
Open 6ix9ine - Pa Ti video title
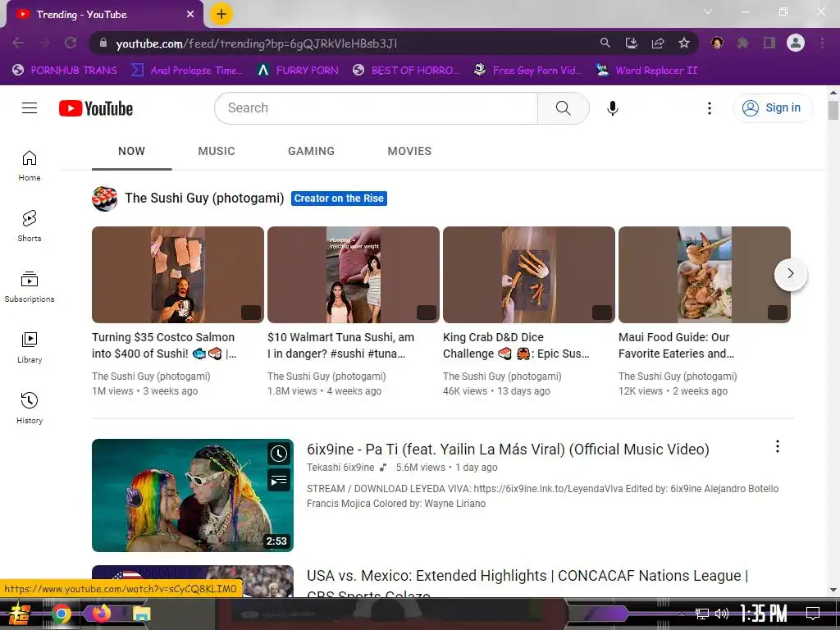click(508, 449)
